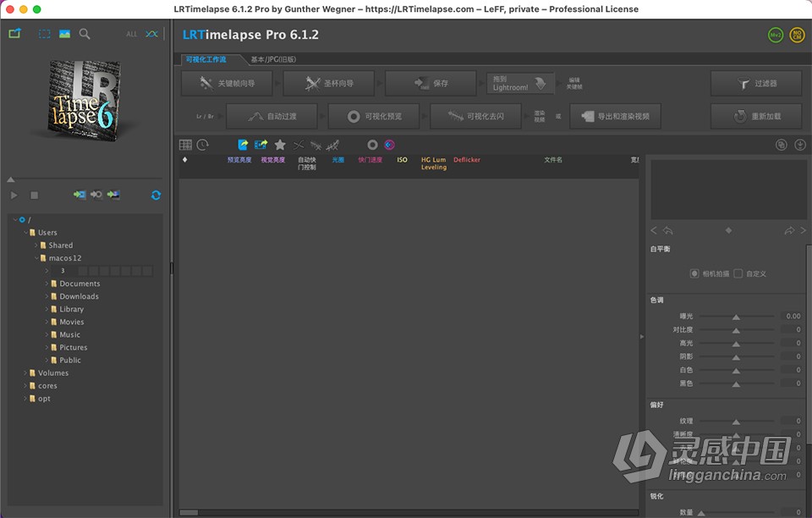Click the yellow NO CM badge icon
The width and height of the screenshot is (812, 518).
click(797, 36)
